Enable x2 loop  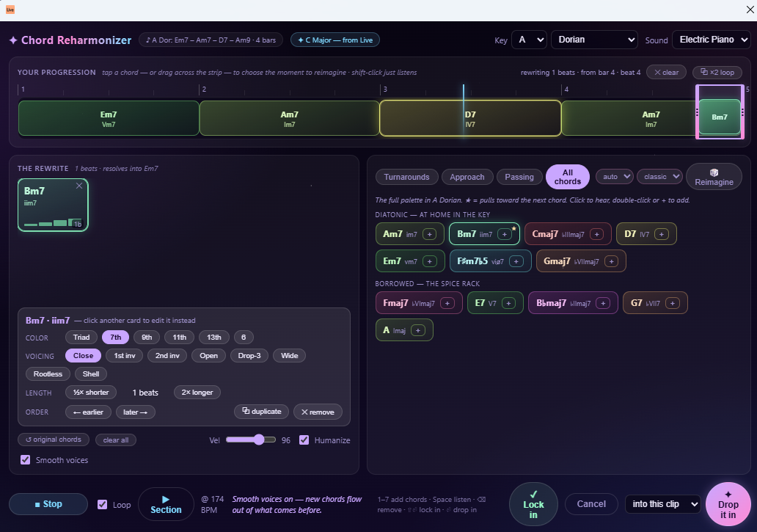[x=717, y=73]
